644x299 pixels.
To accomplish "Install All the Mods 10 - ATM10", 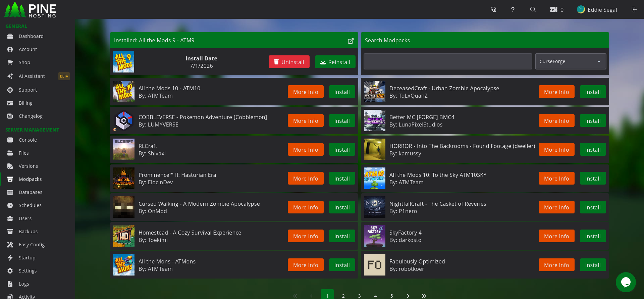I will 342,92.
